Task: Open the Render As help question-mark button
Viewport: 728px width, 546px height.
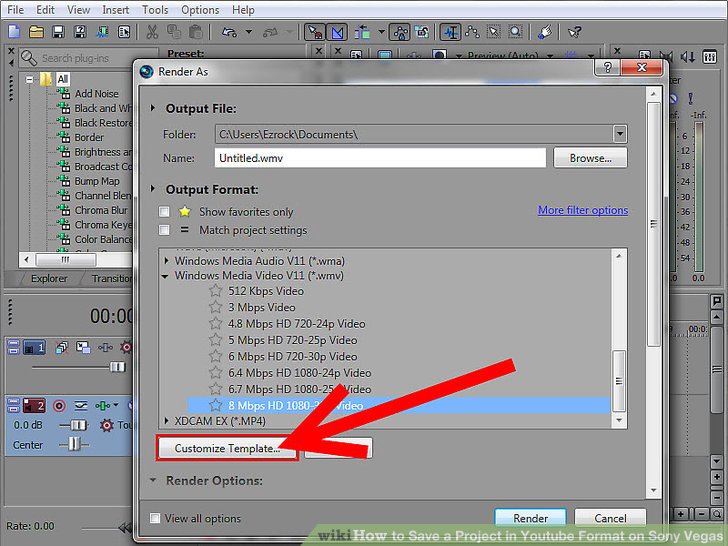Action: (x=604, y=71)
